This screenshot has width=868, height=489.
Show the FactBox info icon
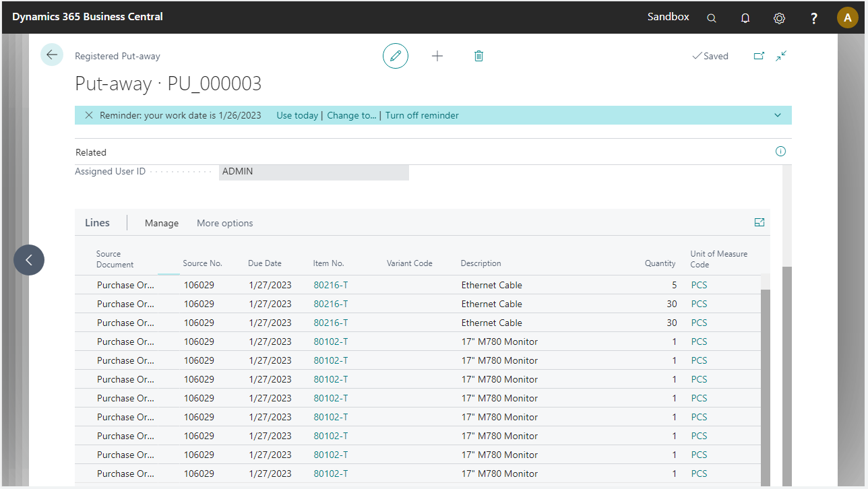[780, 152]
